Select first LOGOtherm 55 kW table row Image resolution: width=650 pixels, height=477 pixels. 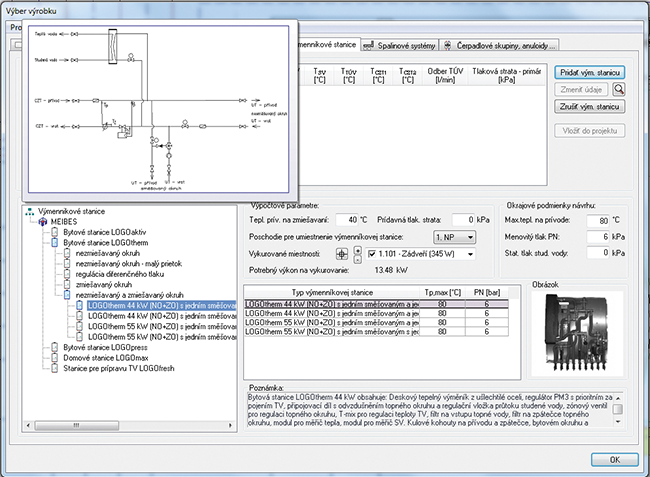point(376,322)
